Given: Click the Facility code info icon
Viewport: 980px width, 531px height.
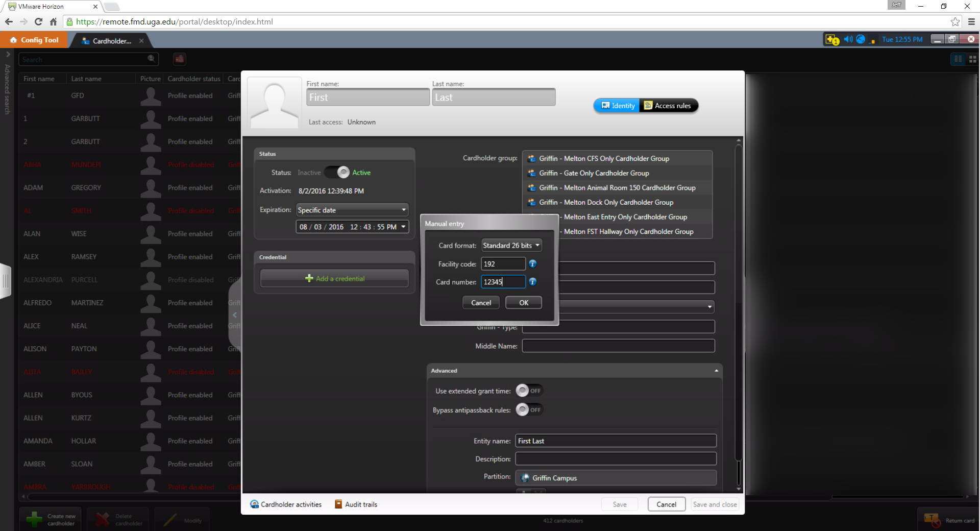Looking at the screenshot, I should click(532, 264).
